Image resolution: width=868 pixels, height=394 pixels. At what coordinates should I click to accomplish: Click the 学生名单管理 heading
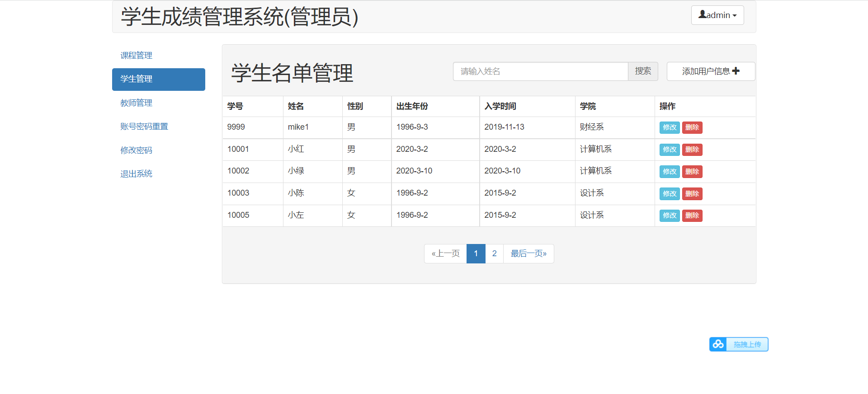[x=292, y=73]
